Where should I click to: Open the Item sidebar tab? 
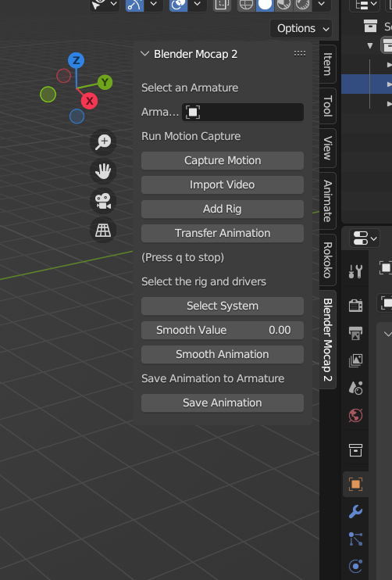coord(328,64)
